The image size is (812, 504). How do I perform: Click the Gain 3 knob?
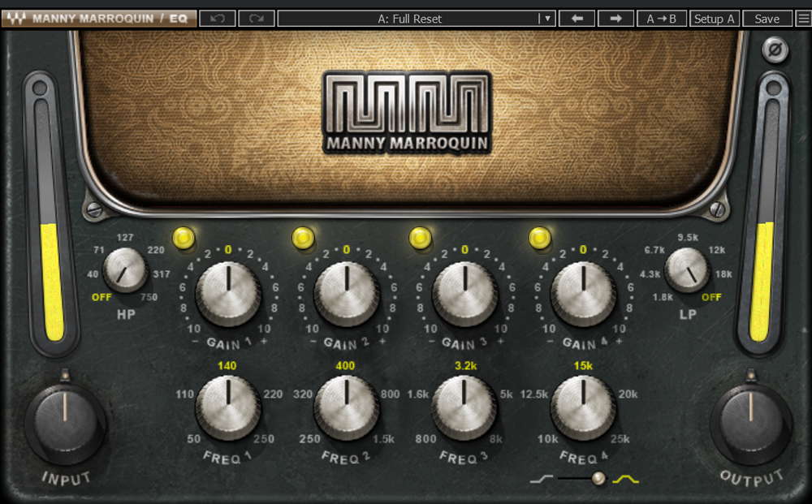[464, 294]
